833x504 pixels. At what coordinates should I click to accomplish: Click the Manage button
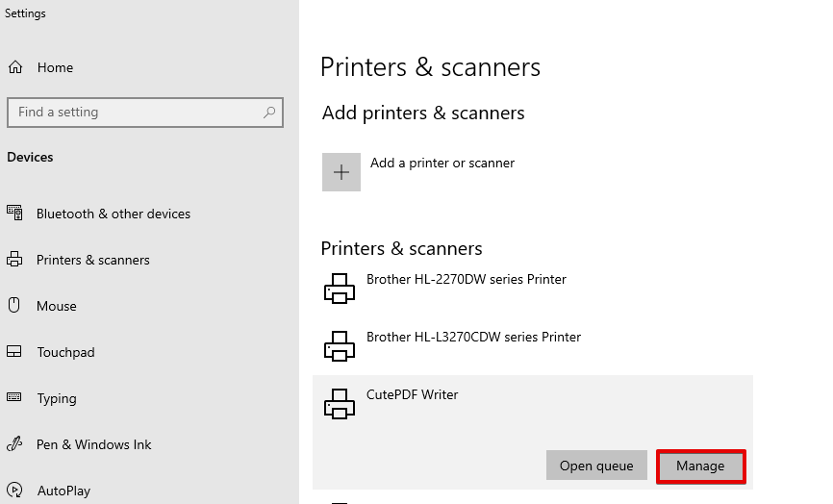pyautogui.click(x=700, y=466)
